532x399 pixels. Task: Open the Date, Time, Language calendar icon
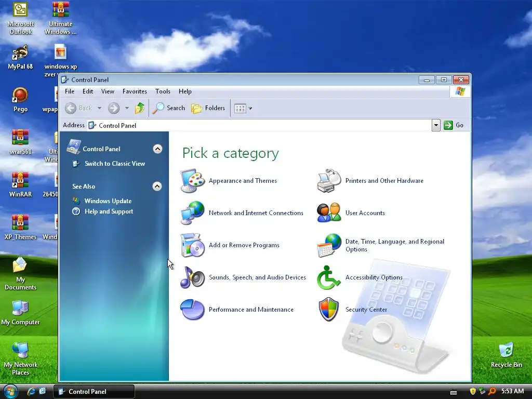329,245
